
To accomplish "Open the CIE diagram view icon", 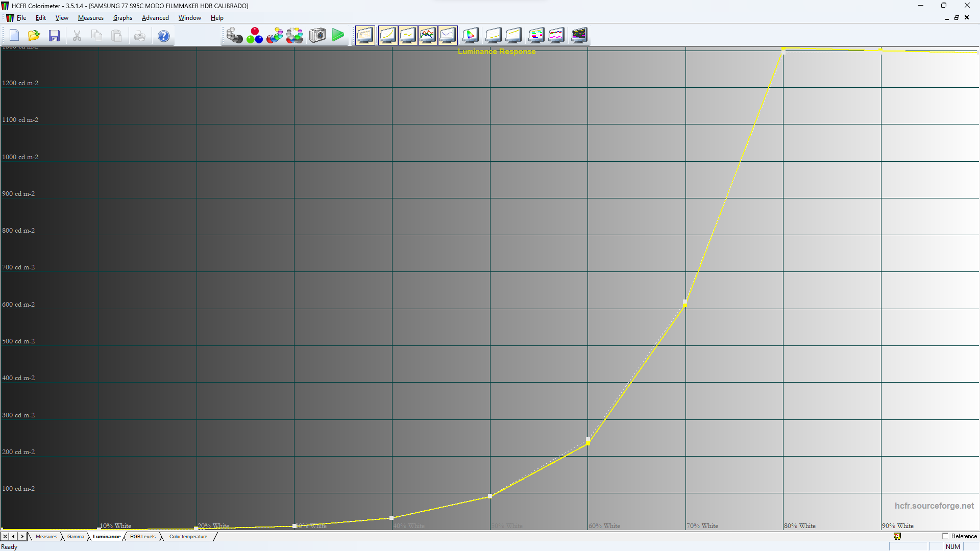I will coord(471,35).
